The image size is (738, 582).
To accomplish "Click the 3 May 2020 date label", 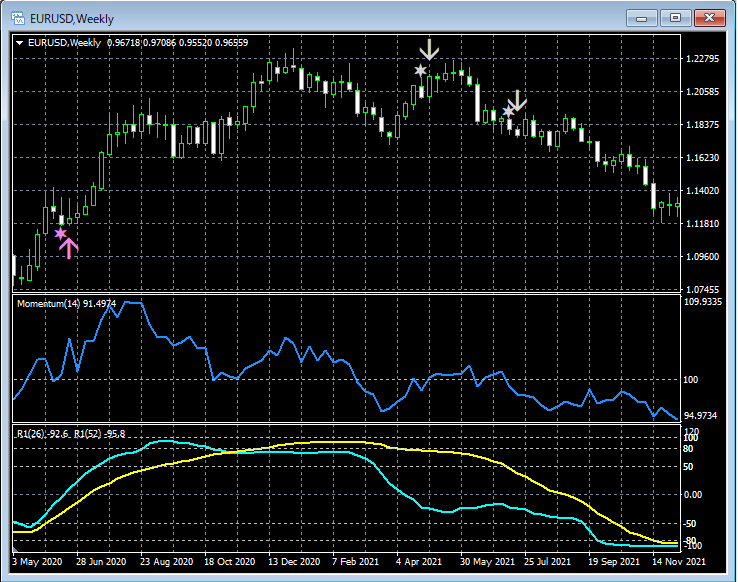I will 40,561.
